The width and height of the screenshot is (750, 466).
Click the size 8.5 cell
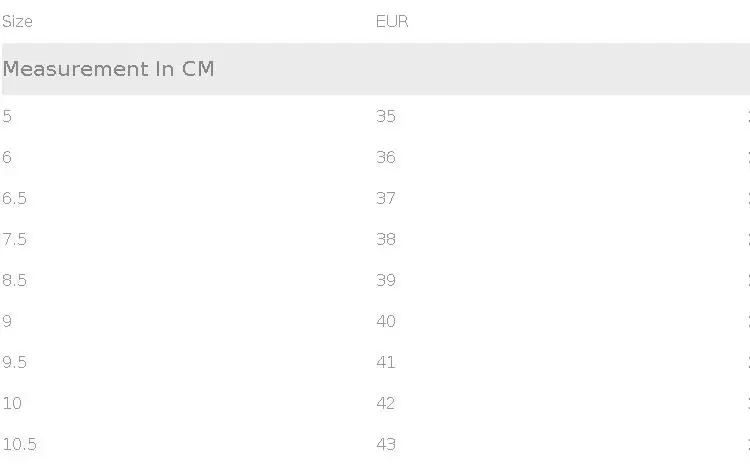(x=14, y=280)
